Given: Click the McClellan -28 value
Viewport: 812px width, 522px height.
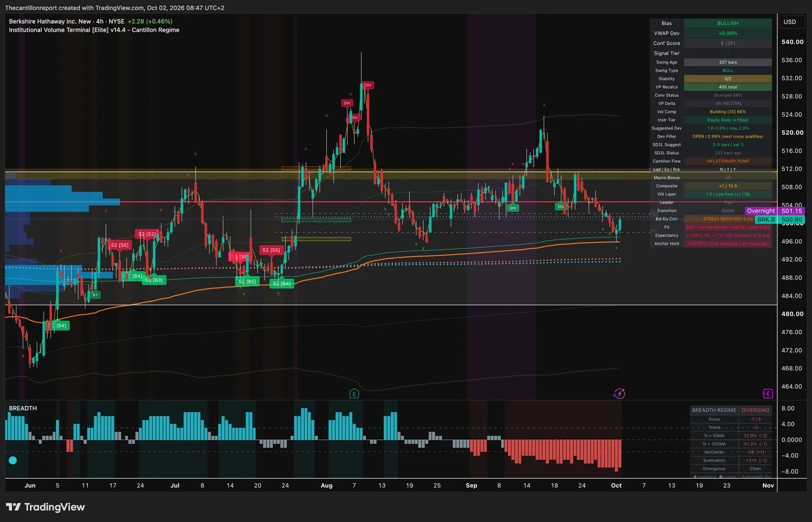Looking at the screenshot, I should tap(755, 452).
